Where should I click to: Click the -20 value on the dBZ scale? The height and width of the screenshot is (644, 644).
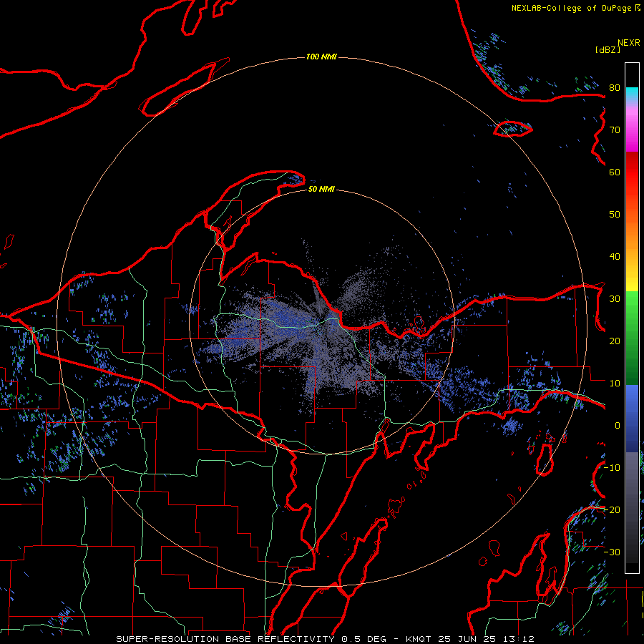pyautogui.click(x=612, y=509)
